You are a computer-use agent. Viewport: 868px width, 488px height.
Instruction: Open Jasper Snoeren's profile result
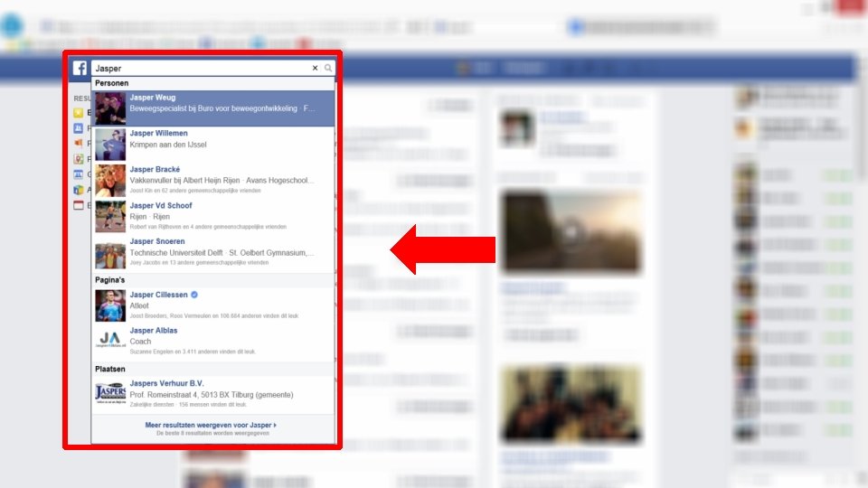click(213, 252)
